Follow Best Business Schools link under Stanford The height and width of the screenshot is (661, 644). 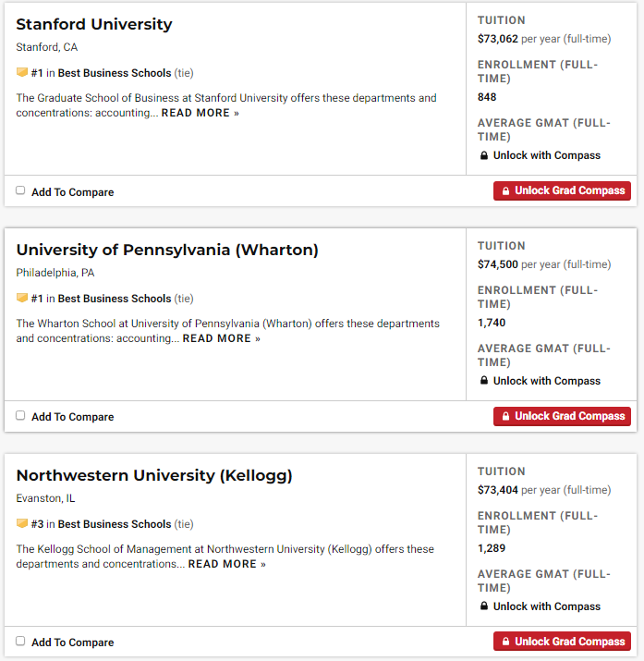[x=115, y=73]
